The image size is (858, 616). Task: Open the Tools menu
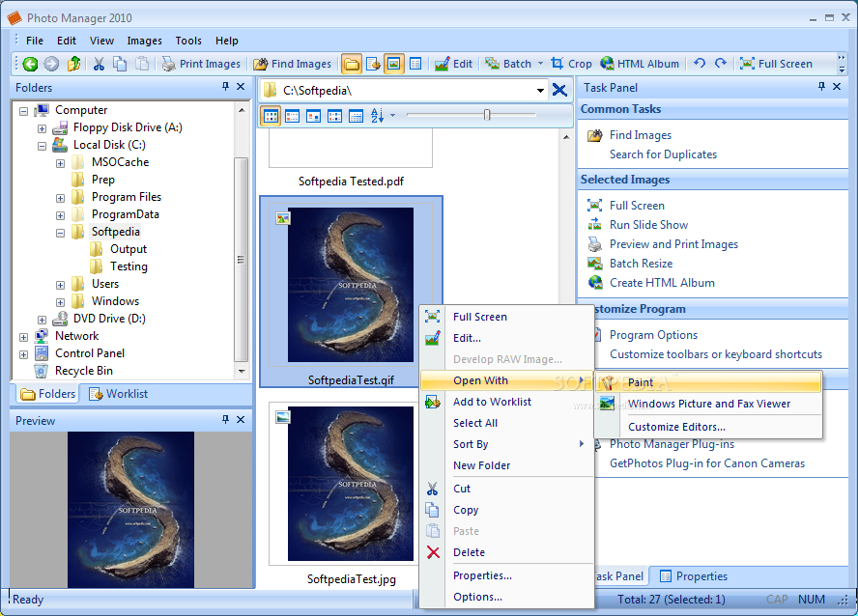click(188, 41)
